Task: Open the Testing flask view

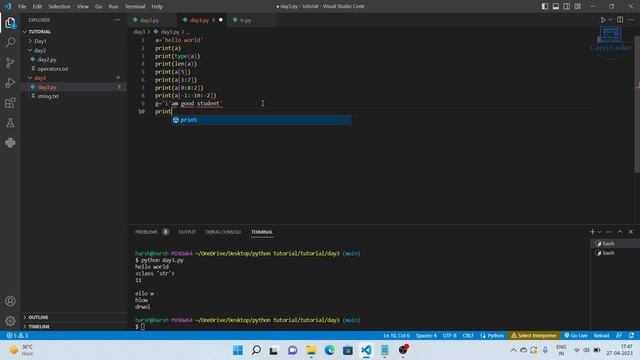Action: [x=10, y=122]
